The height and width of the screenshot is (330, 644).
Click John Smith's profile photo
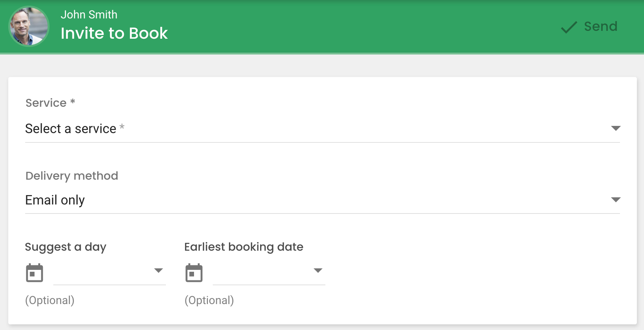(29, 26)
